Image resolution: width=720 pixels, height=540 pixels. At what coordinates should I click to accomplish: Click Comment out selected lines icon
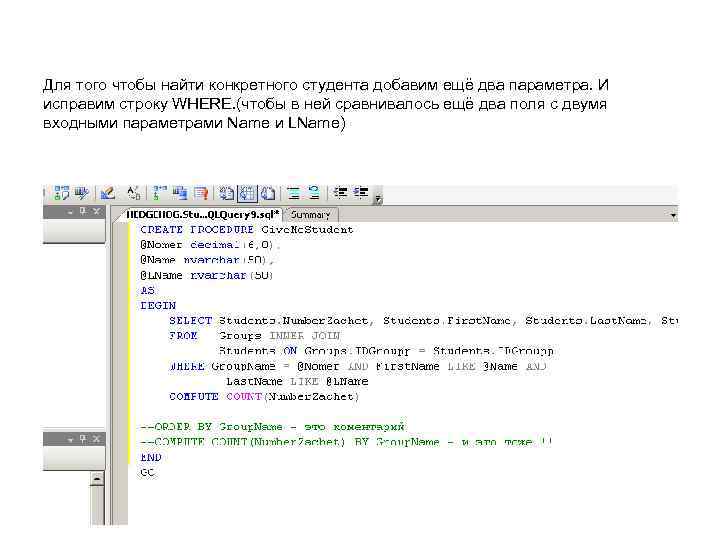(x=294, y=193)
